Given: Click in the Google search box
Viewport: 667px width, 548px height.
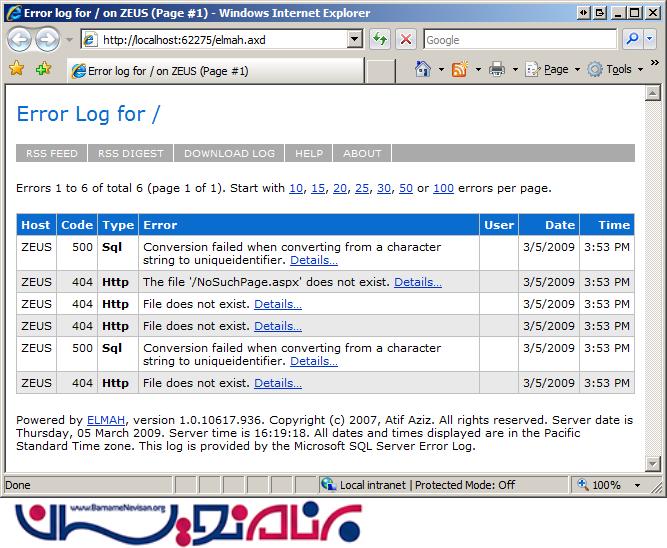Looking at the screenshot, I should (518, 40).
